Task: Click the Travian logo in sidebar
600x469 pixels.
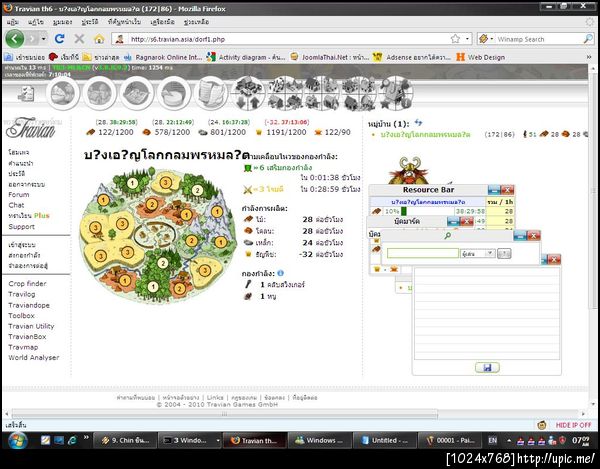Action: [31, 128]
